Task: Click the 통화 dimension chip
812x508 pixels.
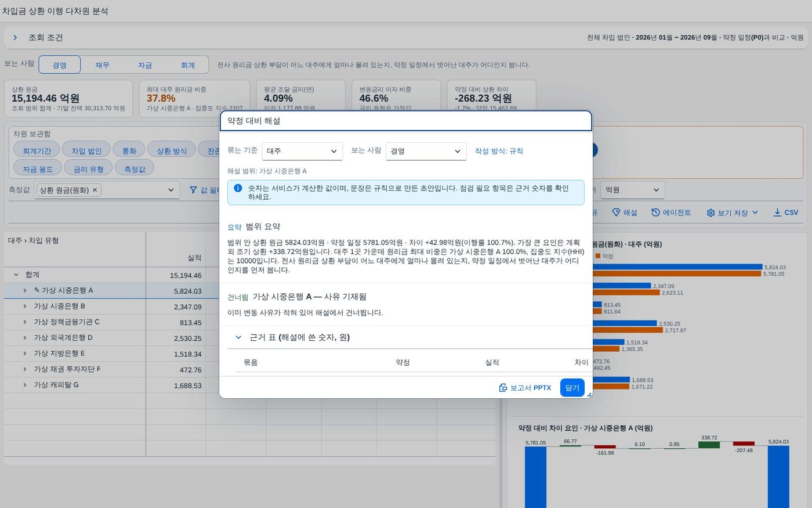Action: (129, 150)
